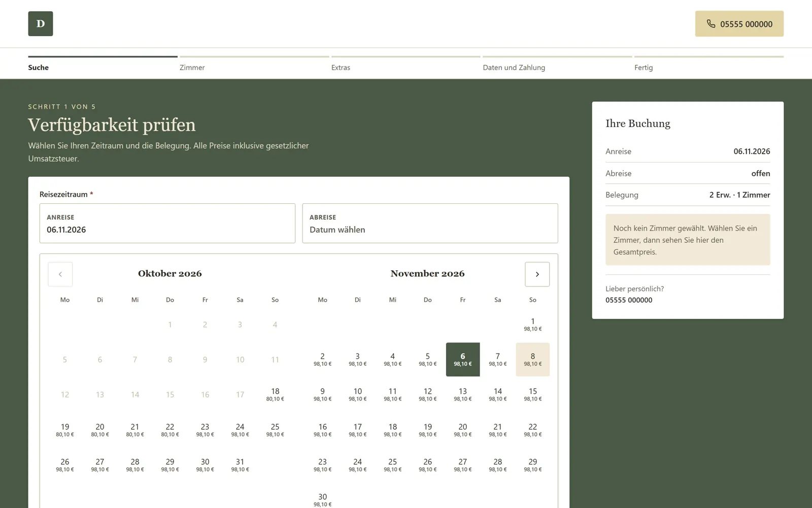
Task: Choose November 18 in the calendar
Action: 393,430
